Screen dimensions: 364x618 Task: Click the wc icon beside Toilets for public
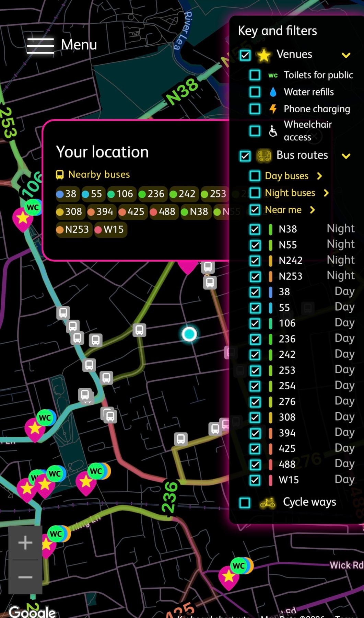click(273, 75)
